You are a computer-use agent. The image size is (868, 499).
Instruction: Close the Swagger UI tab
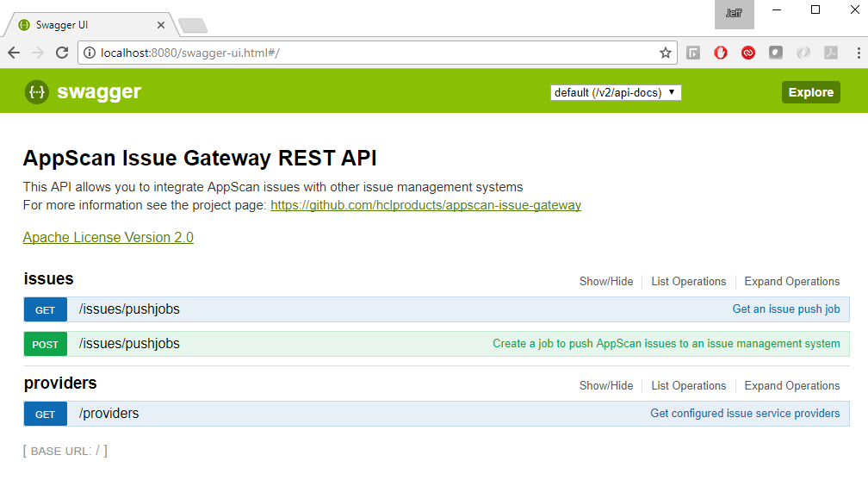(x=160, y=25)
